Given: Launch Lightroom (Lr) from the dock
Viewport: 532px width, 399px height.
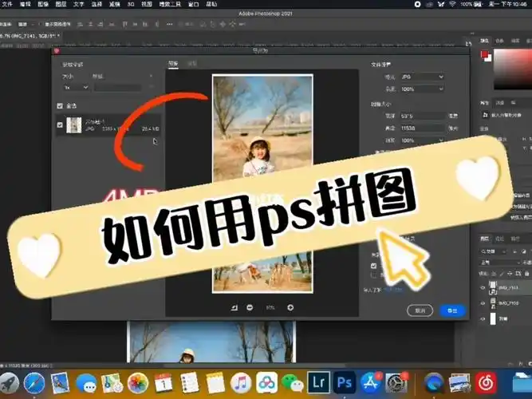Looking at the screenshot, I should tap(318, 383).
